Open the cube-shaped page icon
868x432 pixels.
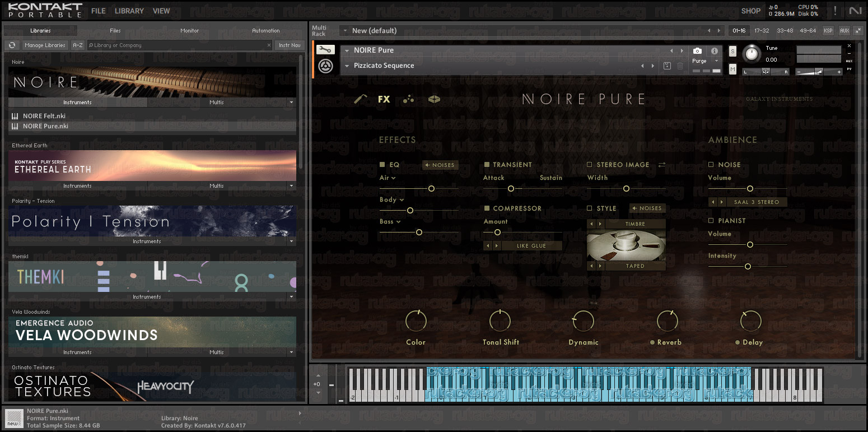click(x=434, y=99)
